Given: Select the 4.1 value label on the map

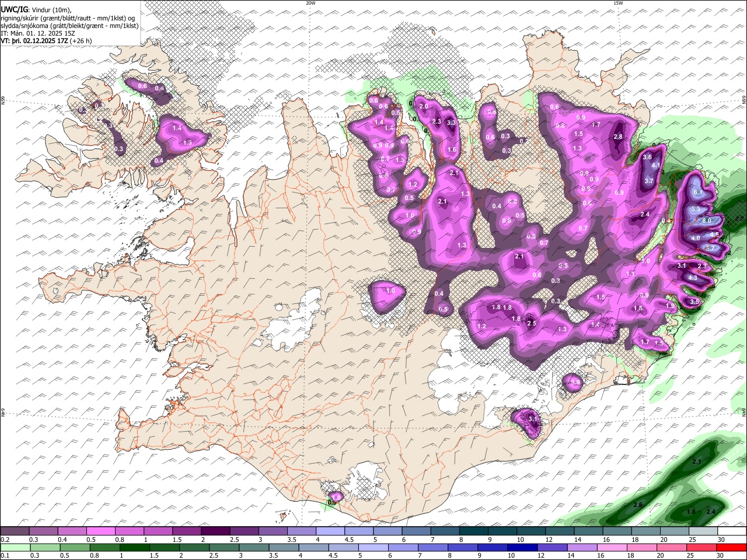Looking at the screenshot, I should [x=655, y=165].
